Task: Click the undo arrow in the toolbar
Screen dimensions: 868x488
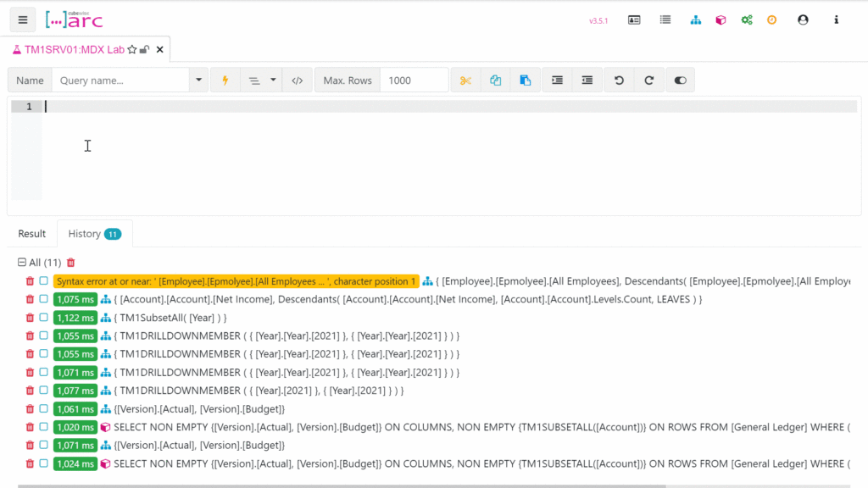Action: click(619, 80)
